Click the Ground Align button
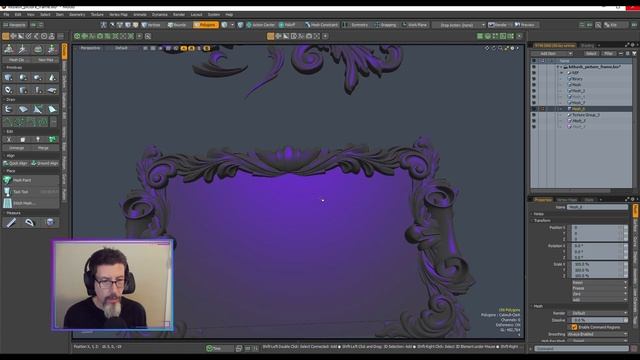The width and height of the screenshot is (640, 360). pos(45,163)
